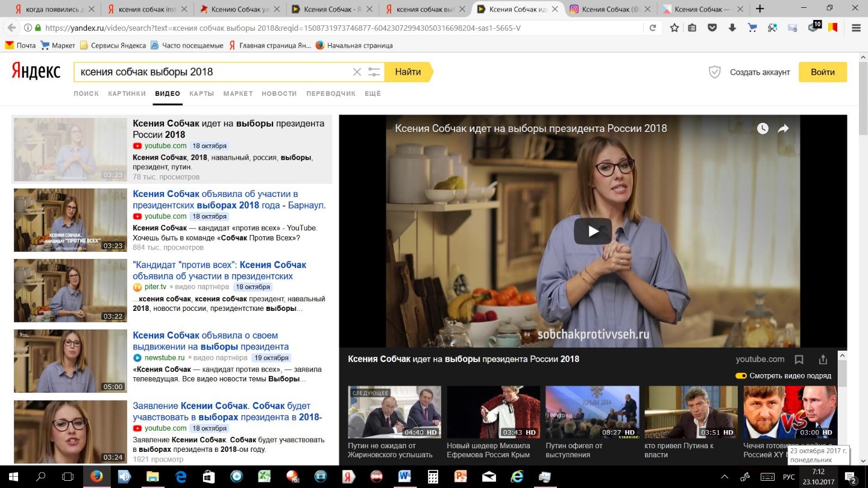Switch to the ПОИСК tab
This screenshot has height=488, width=868.
pyautogui.click(x=86, y=93)
